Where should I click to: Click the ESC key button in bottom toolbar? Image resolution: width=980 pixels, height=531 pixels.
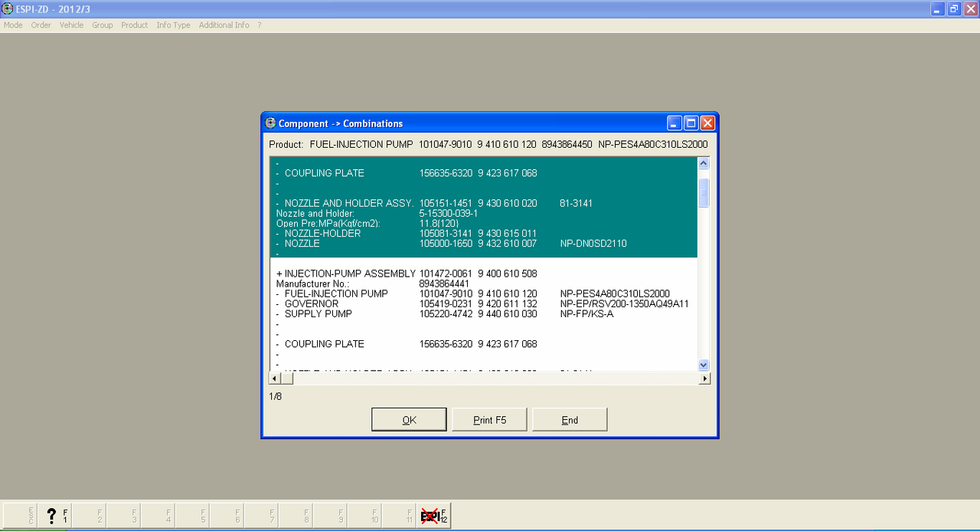(x=21, y=516)
